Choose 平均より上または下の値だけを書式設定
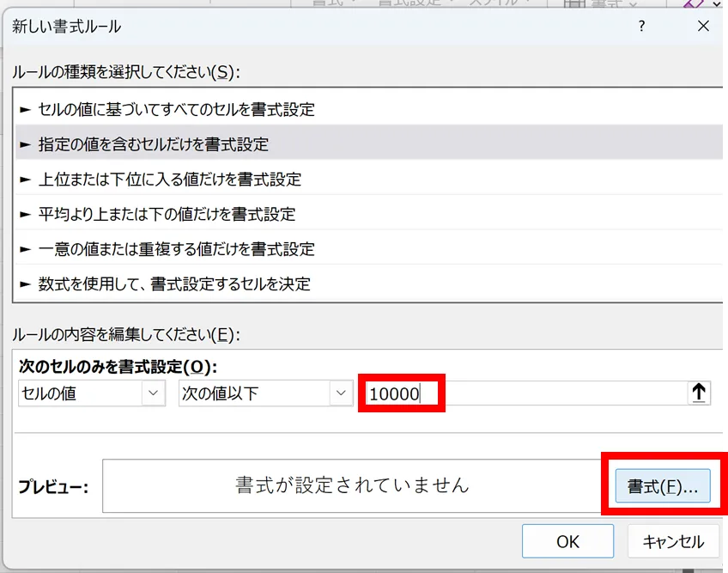This screenshot has height=573, width=728. click(x=167, y=214)
